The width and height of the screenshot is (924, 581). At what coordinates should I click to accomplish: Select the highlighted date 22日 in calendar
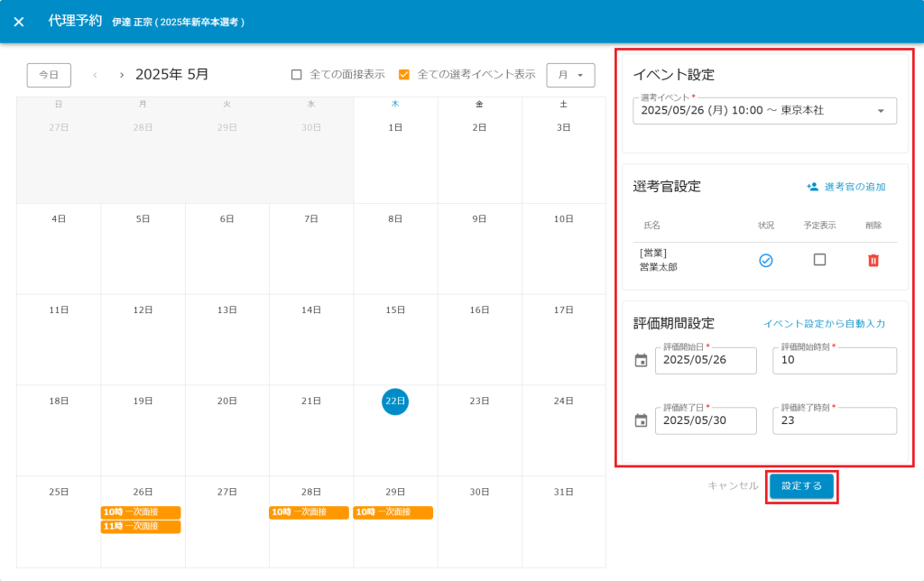point(395,401)
